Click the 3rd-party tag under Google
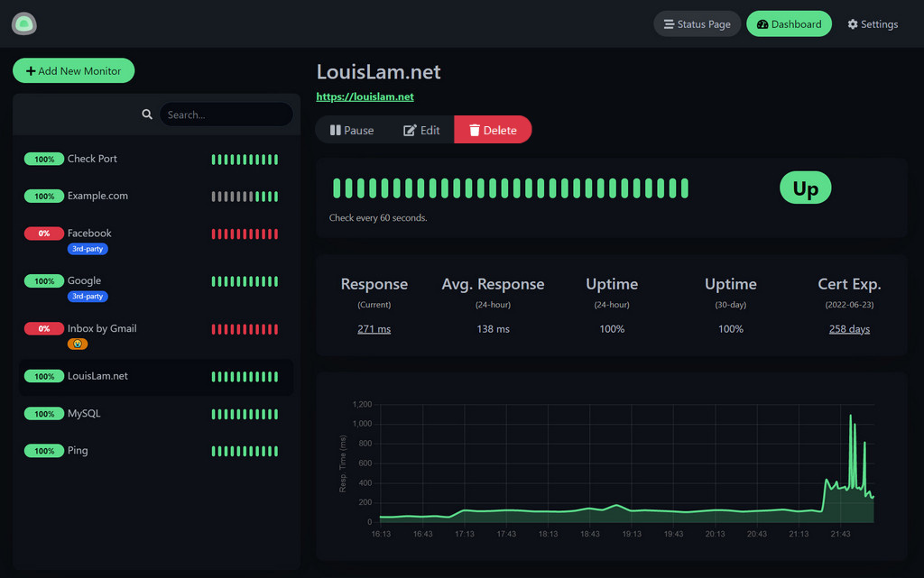The image size is (924, 578). pos(88,297)
